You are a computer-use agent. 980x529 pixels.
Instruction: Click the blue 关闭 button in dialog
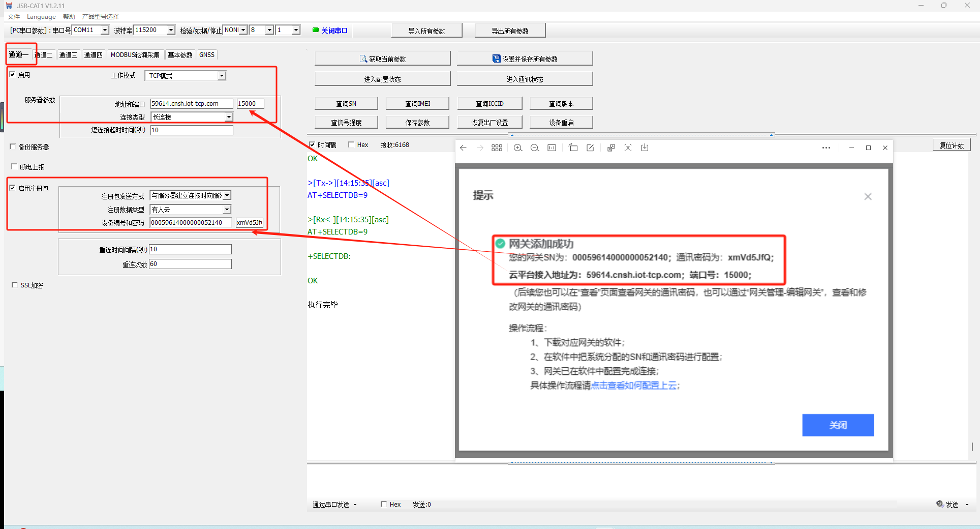tap(838, 425)
